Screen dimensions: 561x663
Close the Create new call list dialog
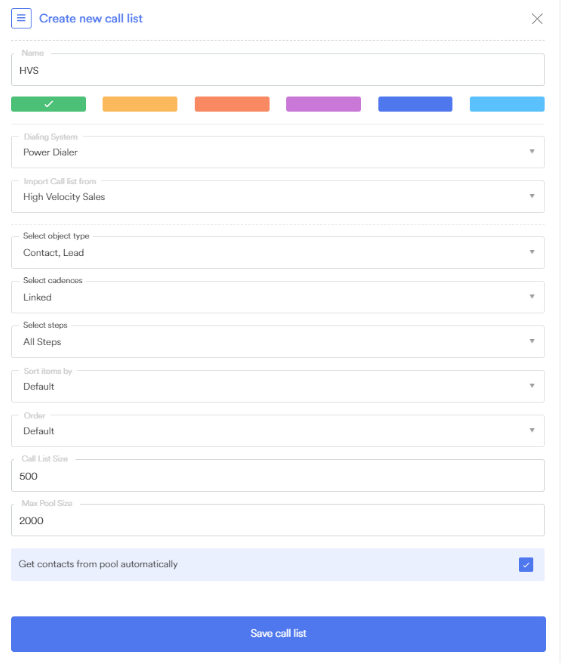pyautogui.click(x=537, y=19)
